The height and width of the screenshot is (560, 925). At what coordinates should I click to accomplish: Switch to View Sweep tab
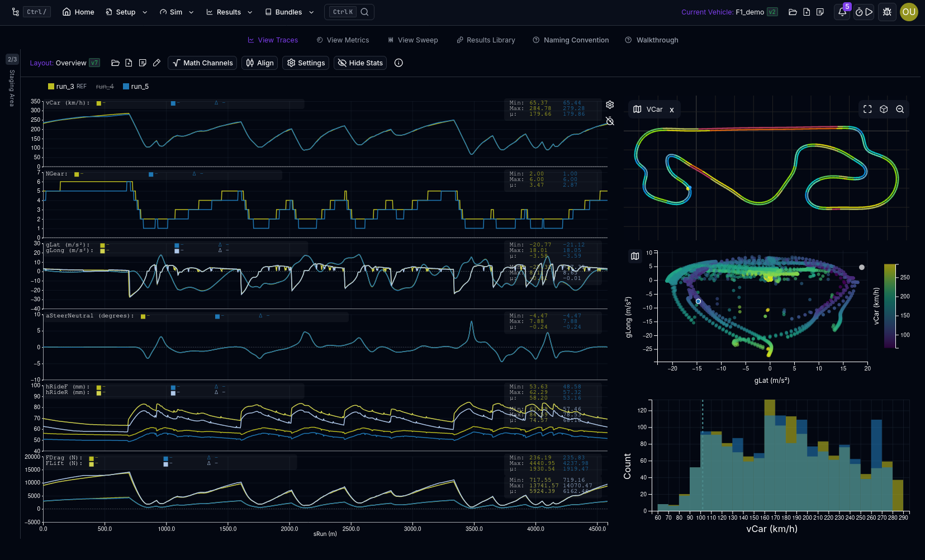(x=412, y=40)
